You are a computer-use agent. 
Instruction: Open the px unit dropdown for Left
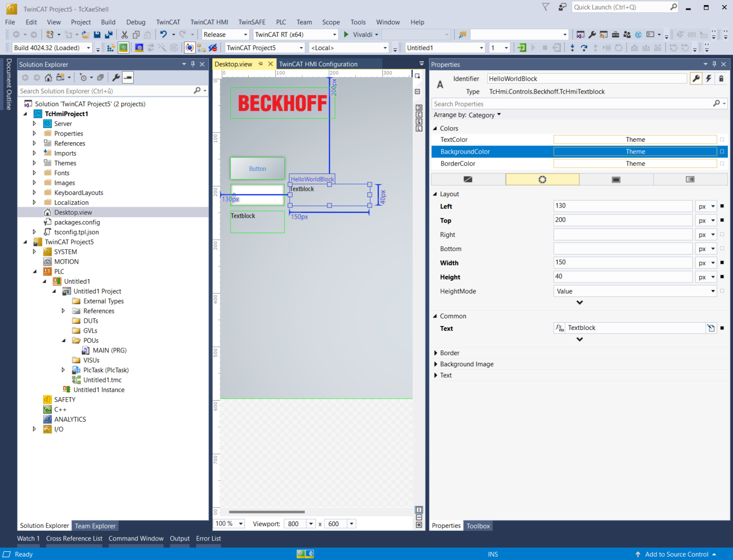point(712,206)
